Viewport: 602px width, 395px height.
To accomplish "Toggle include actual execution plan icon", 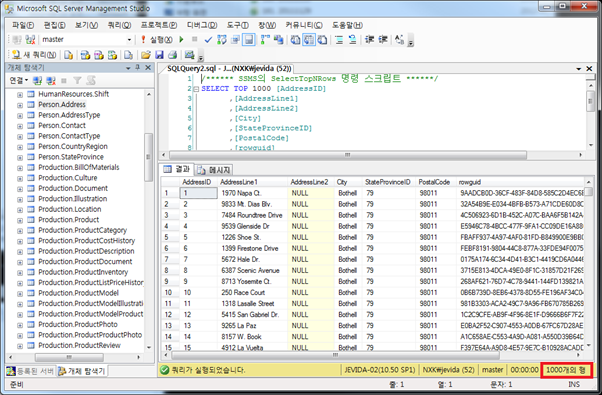I will [265, 40].
